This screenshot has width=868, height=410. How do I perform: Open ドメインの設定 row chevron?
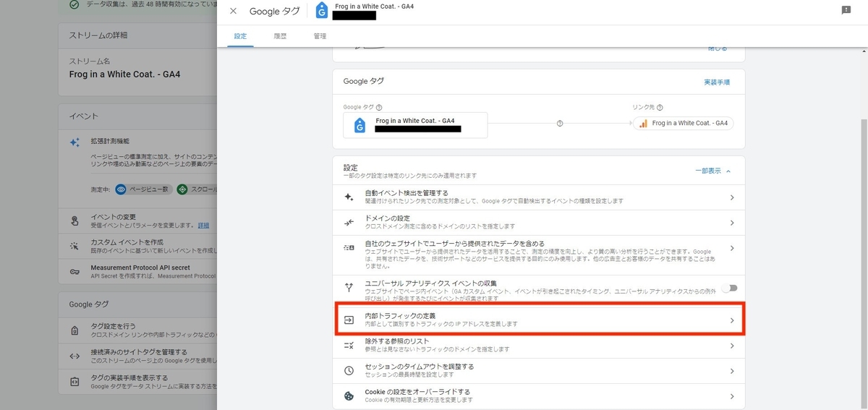click(732, 223)
